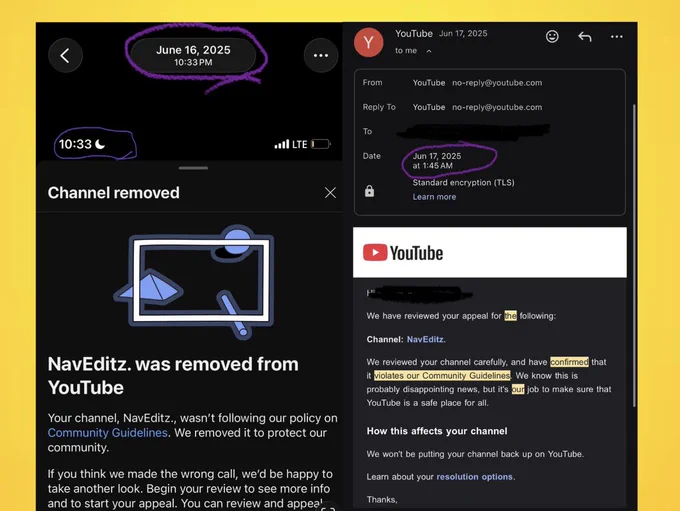Click the YouTube sender name in header
This screenshot has height=511, width=680.
point(414,34)
